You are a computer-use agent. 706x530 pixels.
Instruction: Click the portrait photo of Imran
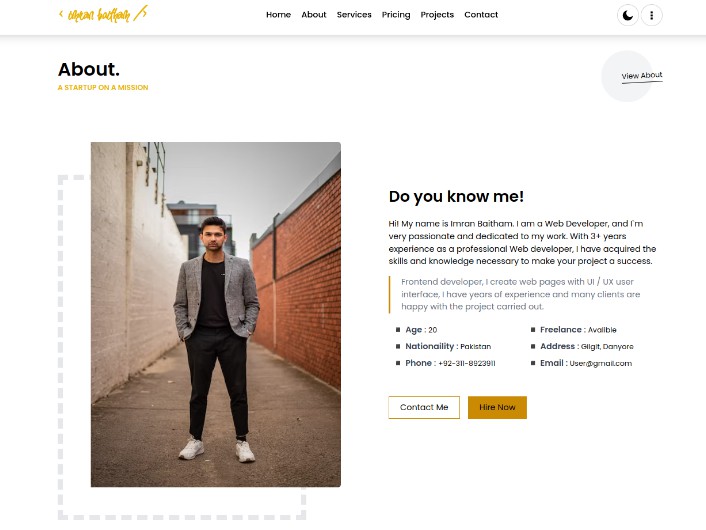(216, 314)
